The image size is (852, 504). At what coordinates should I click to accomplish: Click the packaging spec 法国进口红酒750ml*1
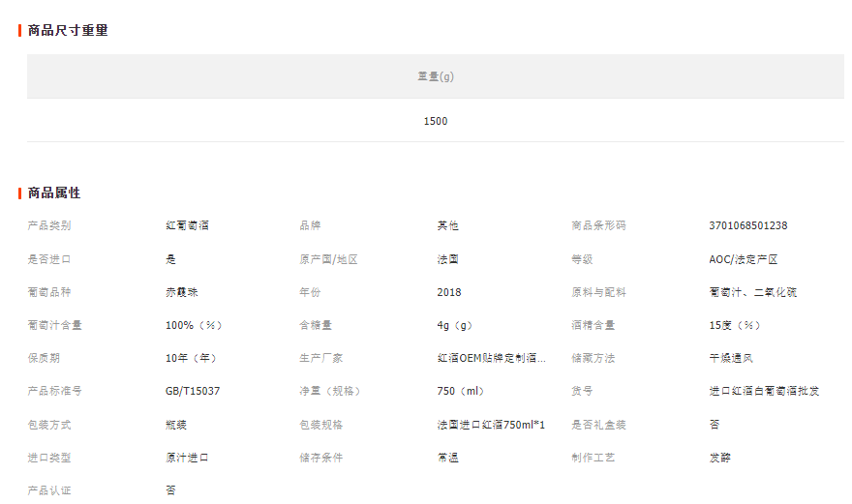(x=491, y=425)
